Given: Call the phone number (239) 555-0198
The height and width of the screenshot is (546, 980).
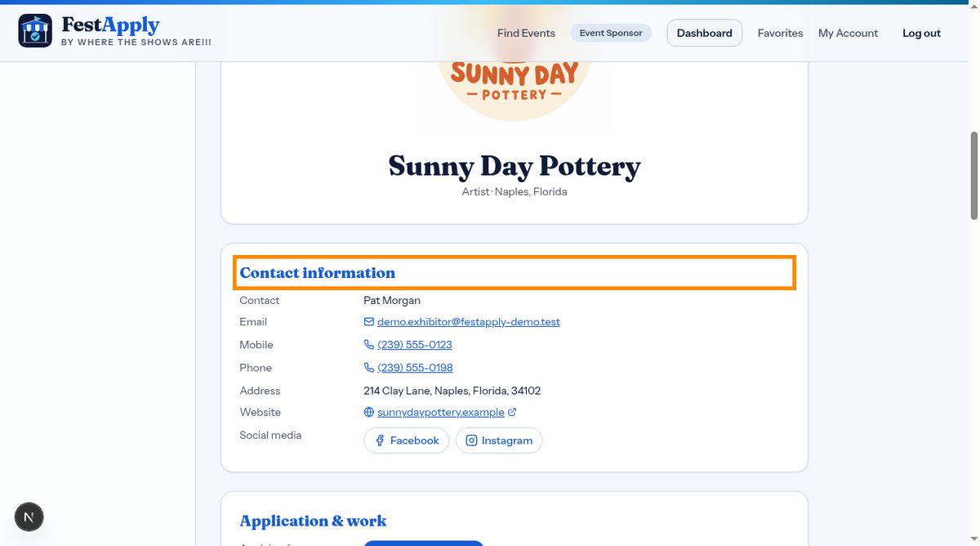Looking at the screenshot, I should pyautogui.click(x=415, y=368).
